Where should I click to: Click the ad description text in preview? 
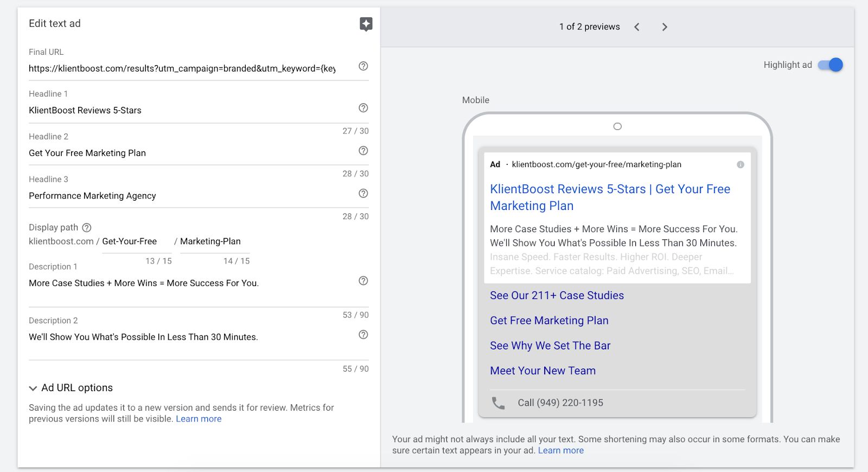click(614, 250)
